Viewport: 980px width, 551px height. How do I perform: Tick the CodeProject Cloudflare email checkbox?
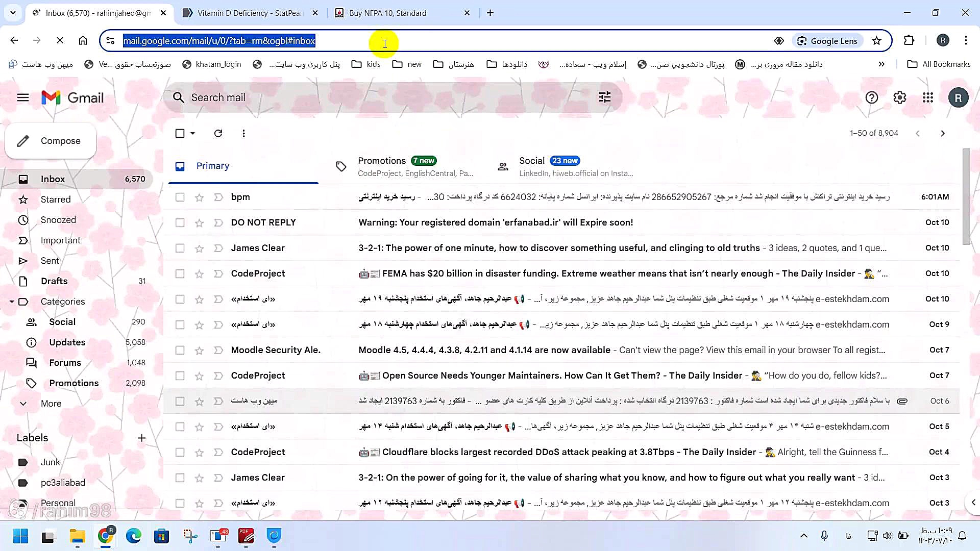(x=180, y=453)
